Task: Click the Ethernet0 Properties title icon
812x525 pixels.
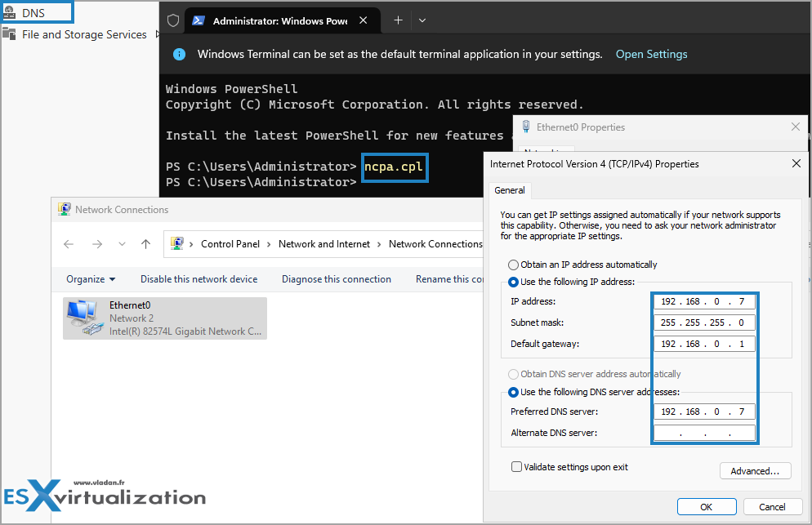Action: (x=526, y=127)
